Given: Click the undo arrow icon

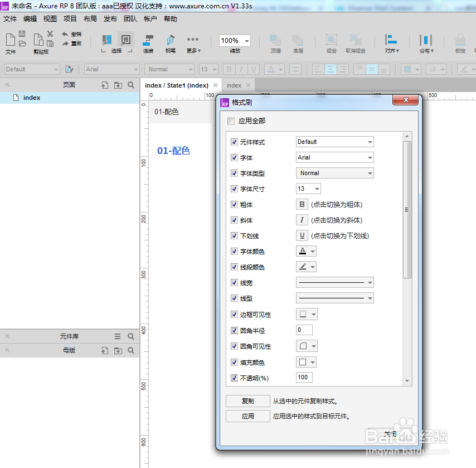Looking at the screenshot, I should click(x=65, y=34).
